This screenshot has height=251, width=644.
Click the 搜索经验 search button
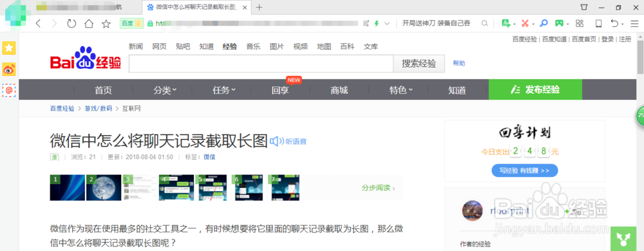[x=419, y=64]
